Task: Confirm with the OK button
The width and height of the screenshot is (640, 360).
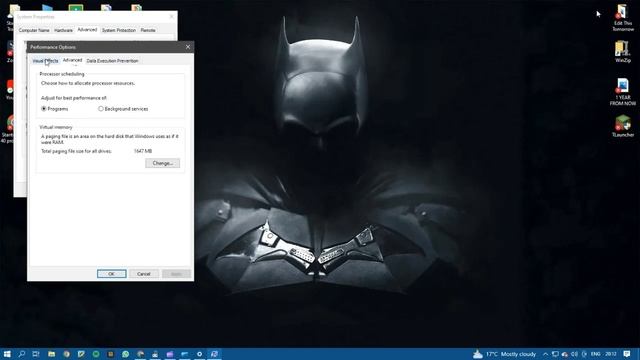Action: (111, 274)
